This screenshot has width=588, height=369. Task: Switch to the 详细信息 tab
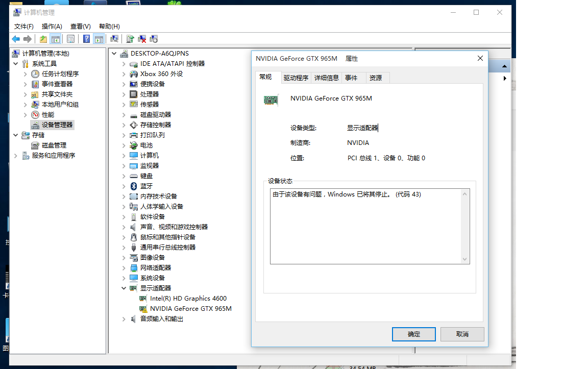coord(326,78)
